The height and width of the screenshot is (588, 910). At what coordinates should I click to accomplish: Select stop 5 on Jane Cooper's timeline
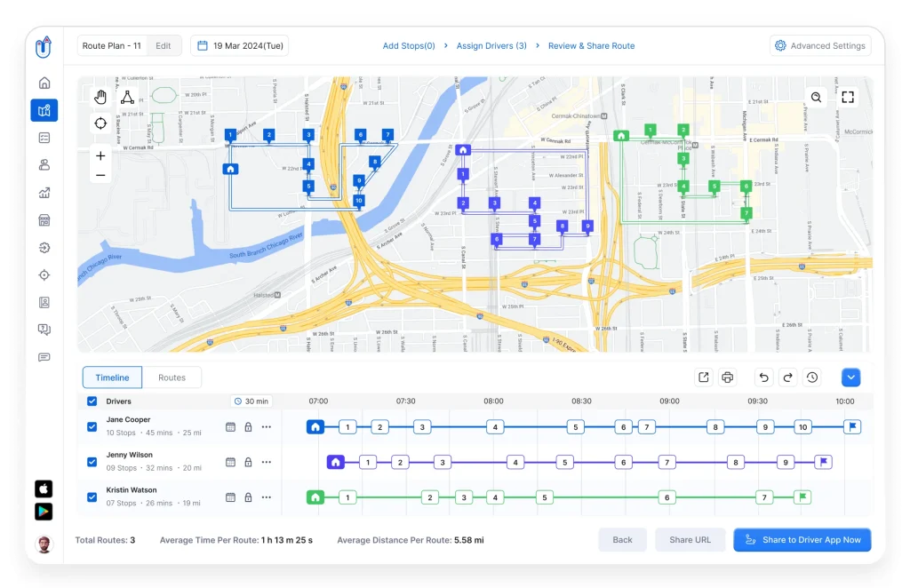point(575,427)
